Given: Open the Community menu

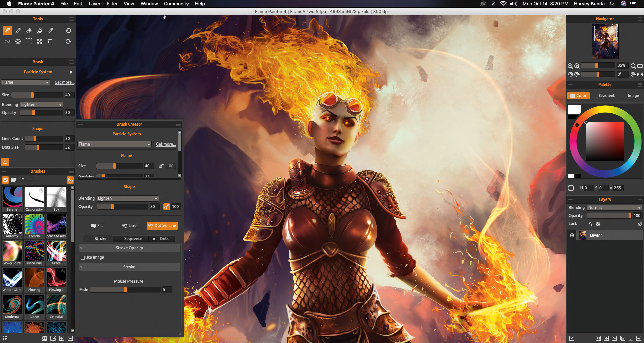Looking at the screenshot, I should click(x=176, y=4).
